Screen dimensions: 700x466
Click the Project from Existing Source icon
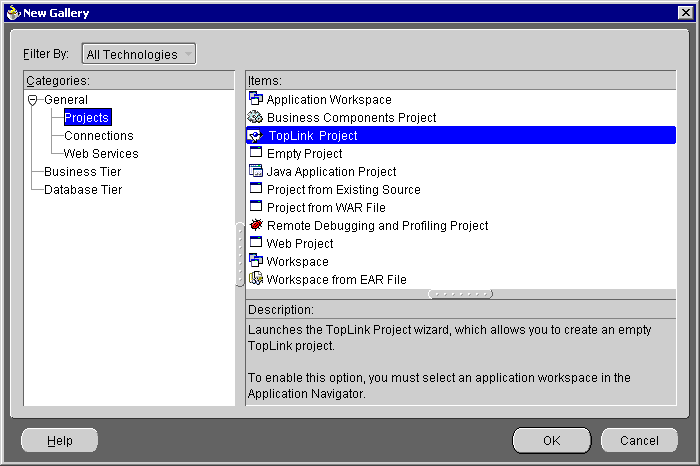point(256,188)
